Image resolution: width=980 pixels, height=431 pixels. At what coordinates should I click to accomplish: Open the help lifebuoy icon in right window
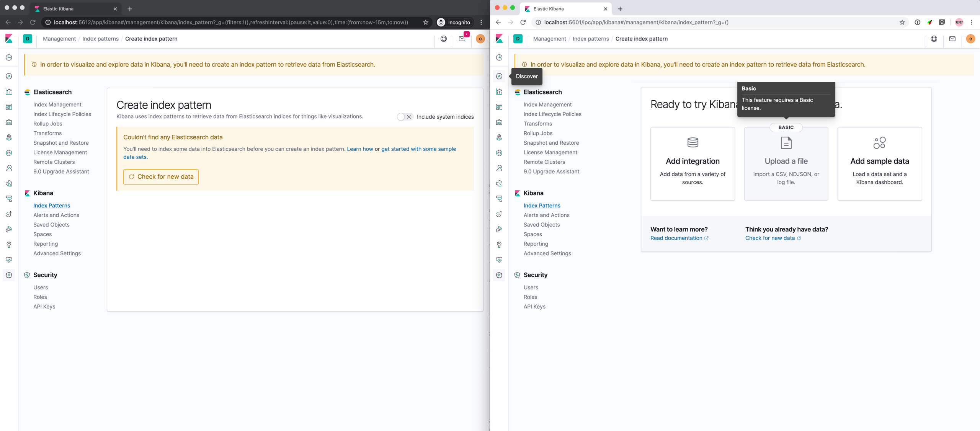934,39
